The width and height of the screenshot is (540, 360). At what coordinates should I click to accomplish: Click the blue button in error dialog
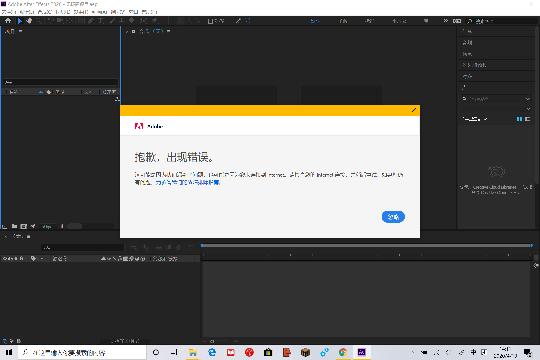393,217
